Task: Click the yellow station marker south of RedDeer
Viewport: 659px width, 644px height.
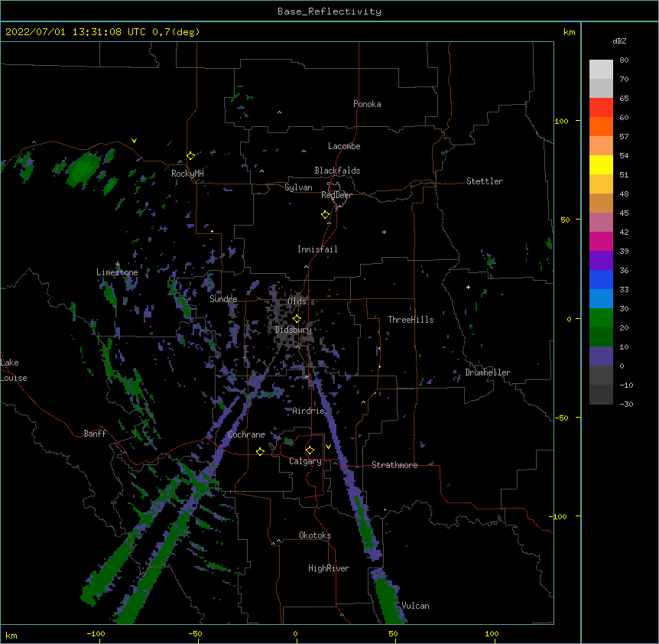Action: click(x=325, y=215)
